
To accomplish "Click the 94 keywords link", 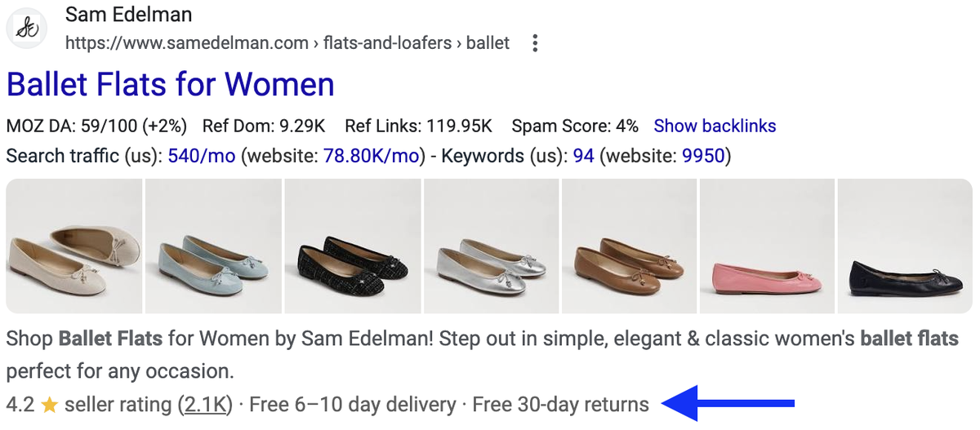I will (583, 155).
